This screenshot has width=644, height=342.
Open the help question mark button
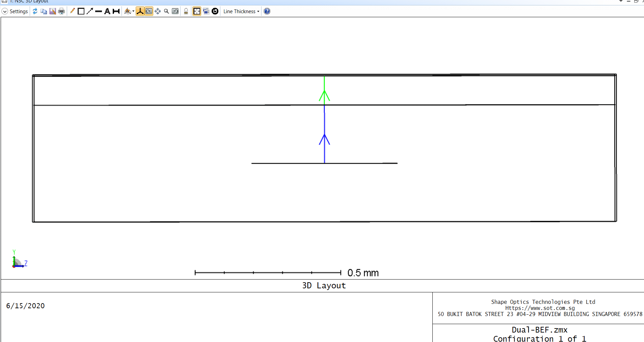click(x=267, y=11)
